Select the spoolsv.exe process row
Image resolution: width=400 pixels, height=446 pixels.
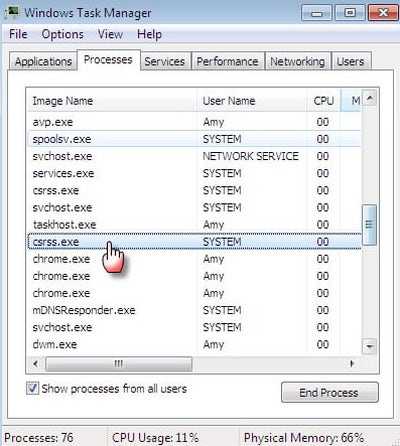pyautogui.click(x=194, y=139)
